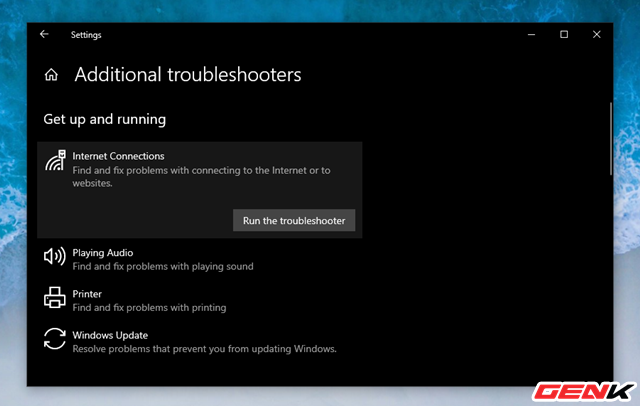Click the Playing Audio speaker icon
Viewport: 640px width, 406px height.
click(x=54, y=258)
